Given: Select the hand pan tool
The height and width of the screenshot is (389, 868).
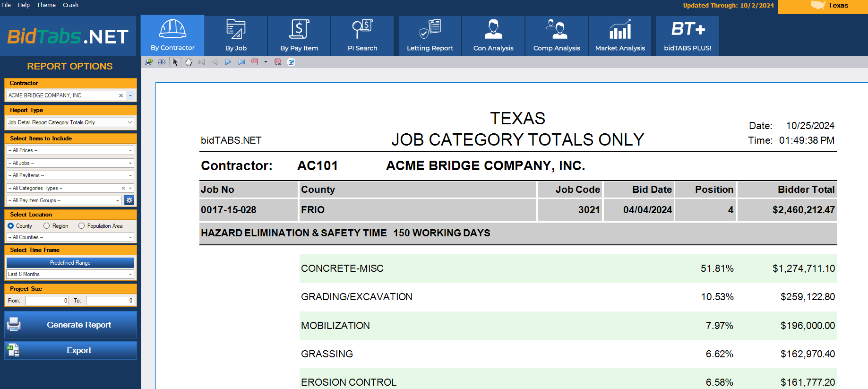Looking at the screenshot, I should click(x=189, y=62).
